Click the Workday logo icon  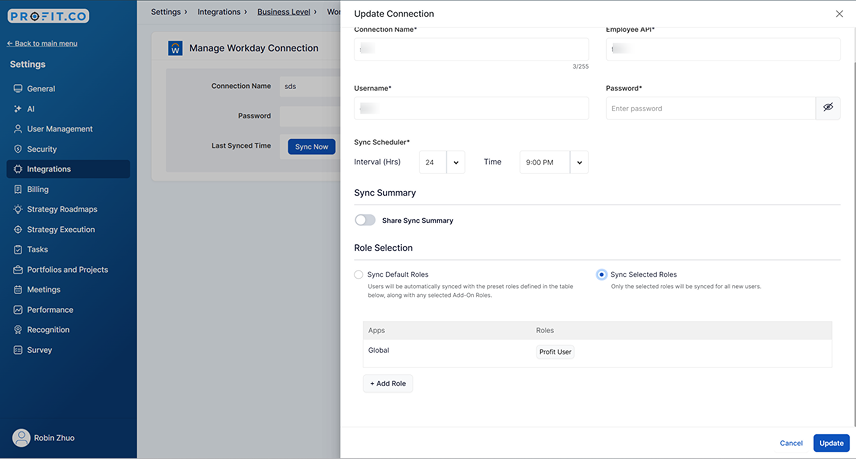click(175, 48)
